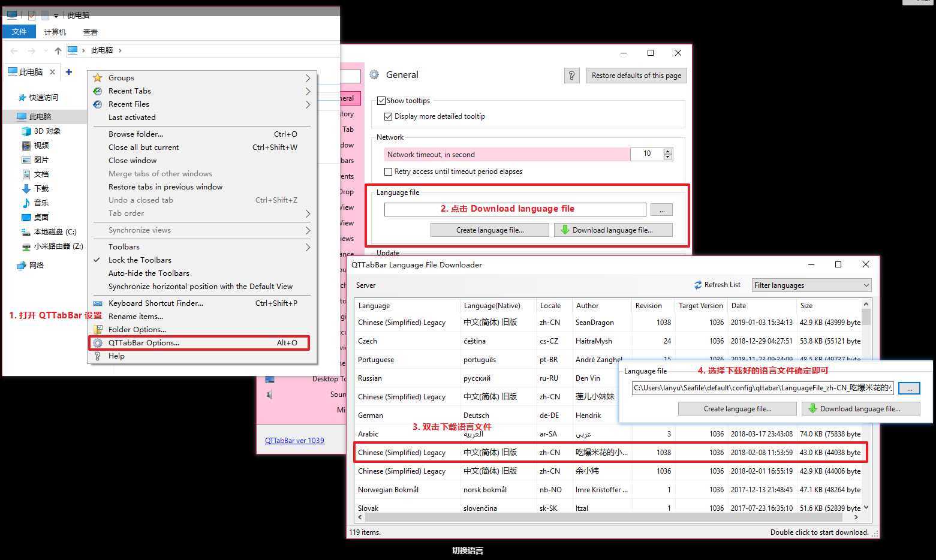Open the 文件 ribbon tab
The width and height of the screenshot is (936, 560).
click(19, 32)
